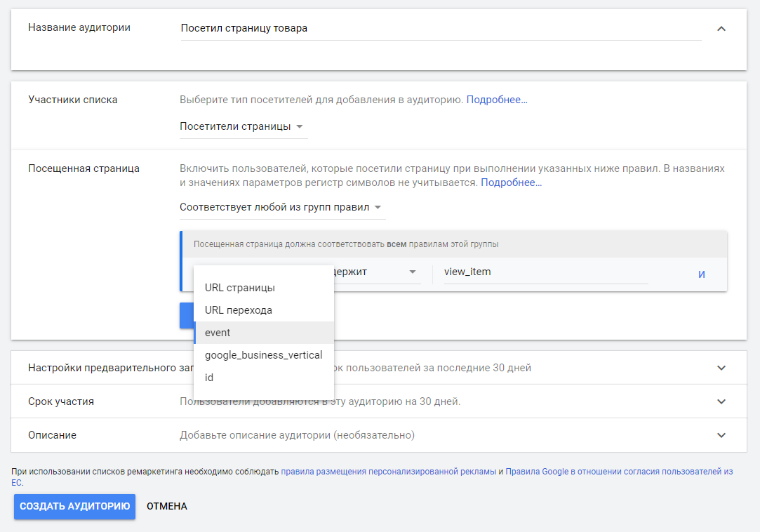The height and width of the screenshot is (532, 760).
Task: Collapse the audience name section chevron
Action: [x=721, y=29]
